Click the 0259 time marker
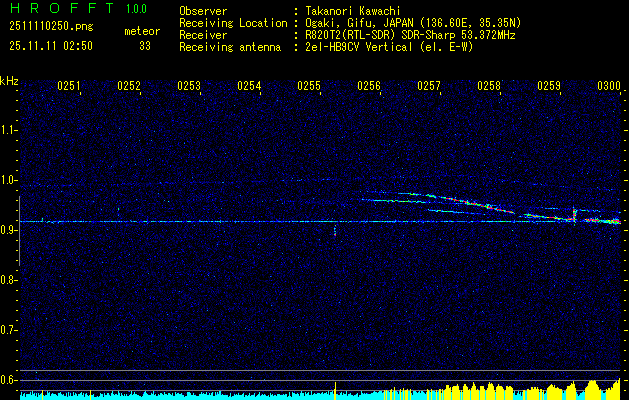The image size is (629, 400). [x=549, y=87]
